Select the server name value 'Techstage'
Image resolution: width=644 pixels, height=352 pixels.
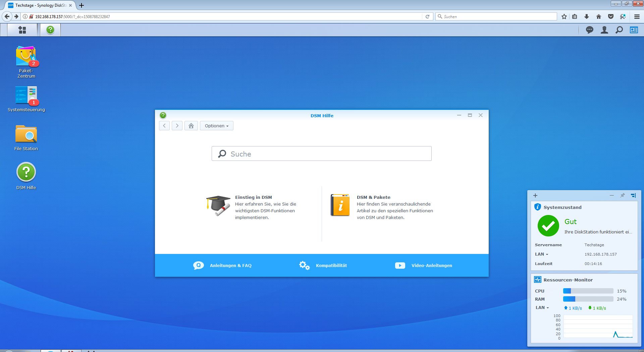point(594,245)
